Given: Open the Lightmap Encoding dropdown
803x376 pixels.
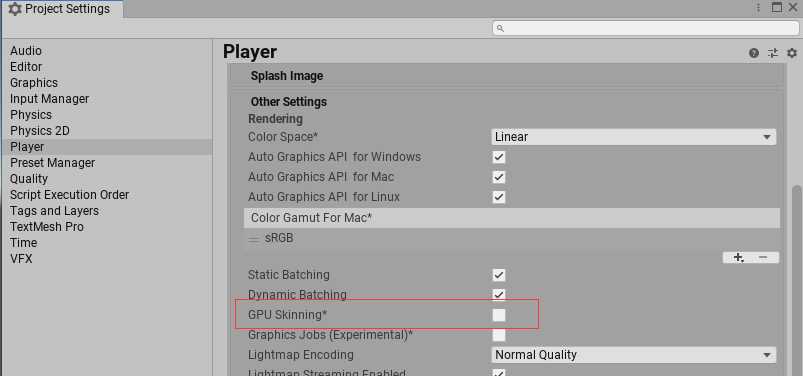Looking at the screenshot, I should (633, 354).
